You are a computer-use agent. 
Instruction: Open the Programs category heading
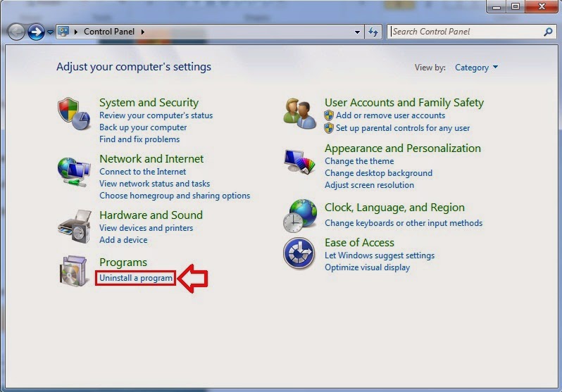coord(123,263)
